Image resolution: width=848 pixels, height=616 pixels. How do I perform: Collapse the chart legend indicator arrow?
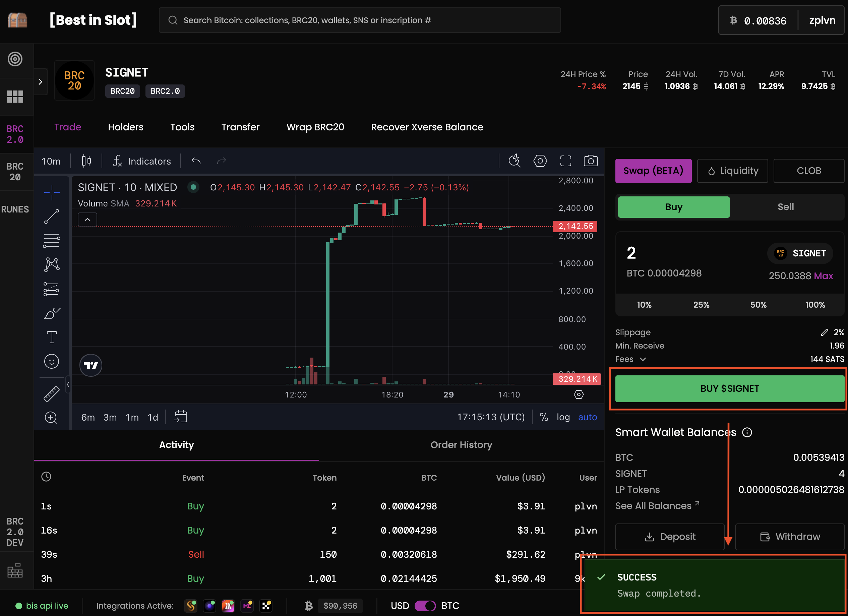pos(87,220)
